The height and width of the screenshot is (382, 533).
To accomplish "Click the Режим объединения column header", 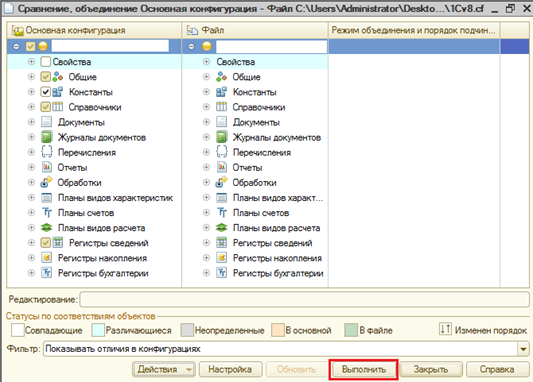I will [x=414, y=30].
